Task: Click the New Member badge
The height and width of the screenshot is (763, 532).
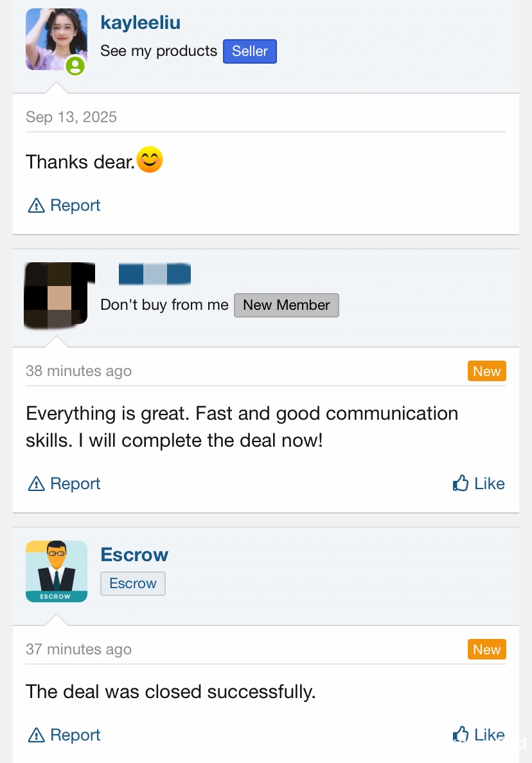Action: [x=286, y=305]
